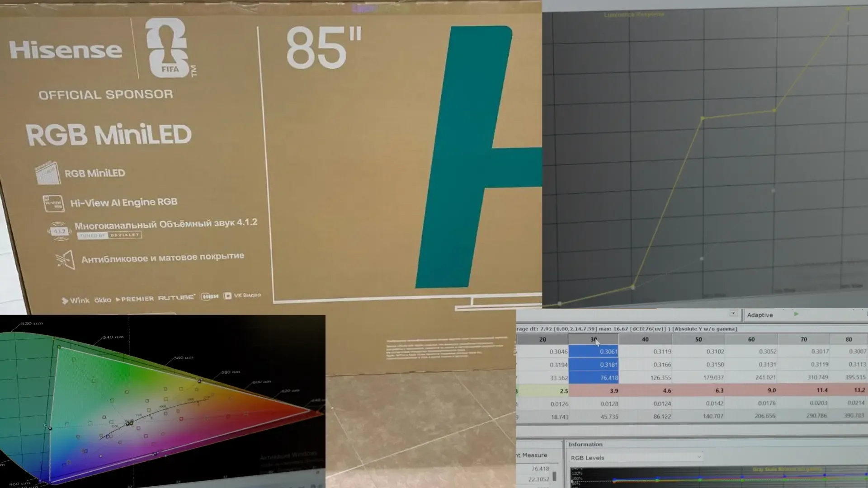Image resolution: width=868 pixels, height=488 pixels.
Task: Click the table cell 45.735
Action: click(x=593, y=417)
